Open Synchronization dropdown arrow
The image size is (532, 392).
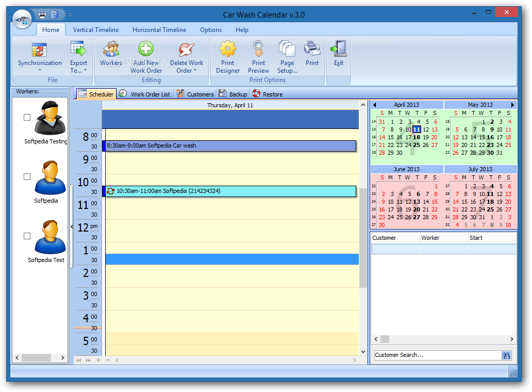tap(40, 70)
